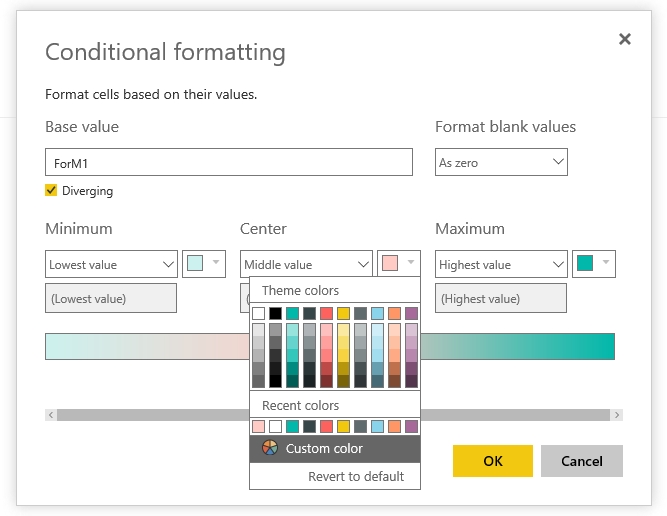Pick the darkest purple theme shade
The image size is (667, 516).
point(411,381)
